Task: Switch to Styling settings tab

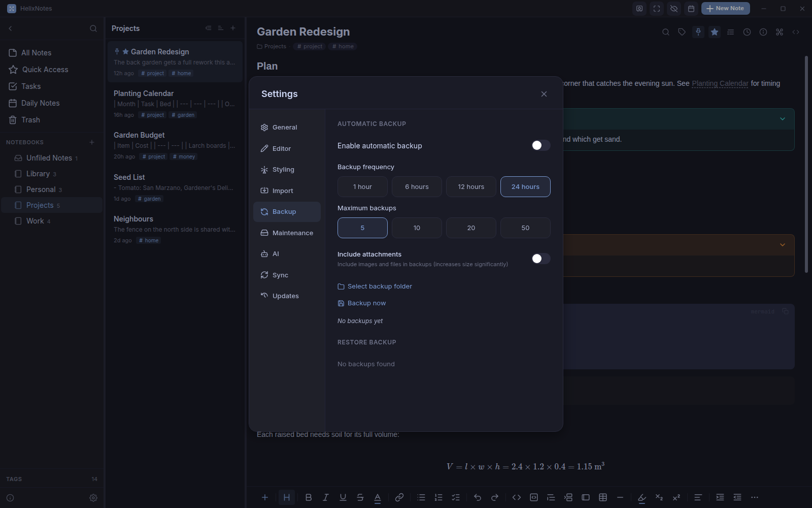Action: coord(287,170)
